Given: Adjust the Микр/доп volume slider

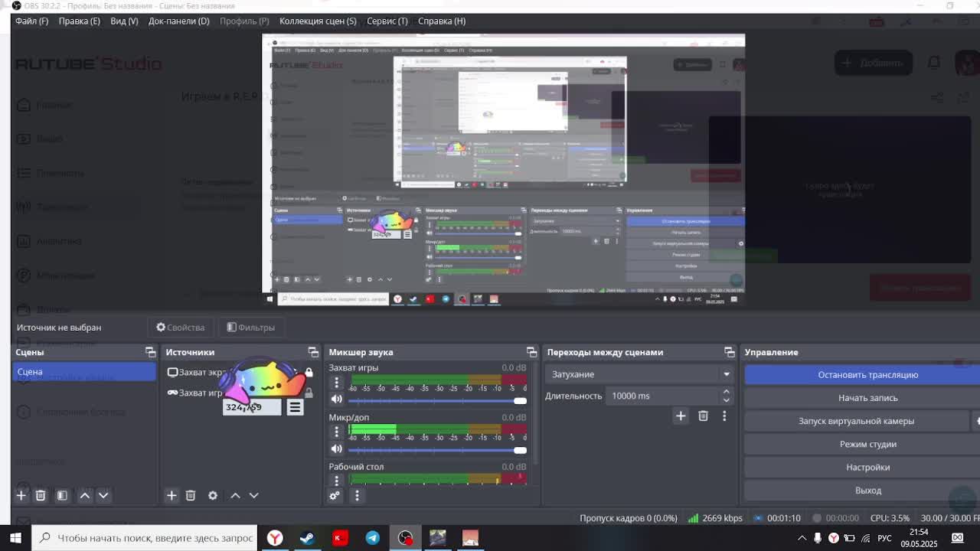Looking at the screenshot, I should (437, 450).
